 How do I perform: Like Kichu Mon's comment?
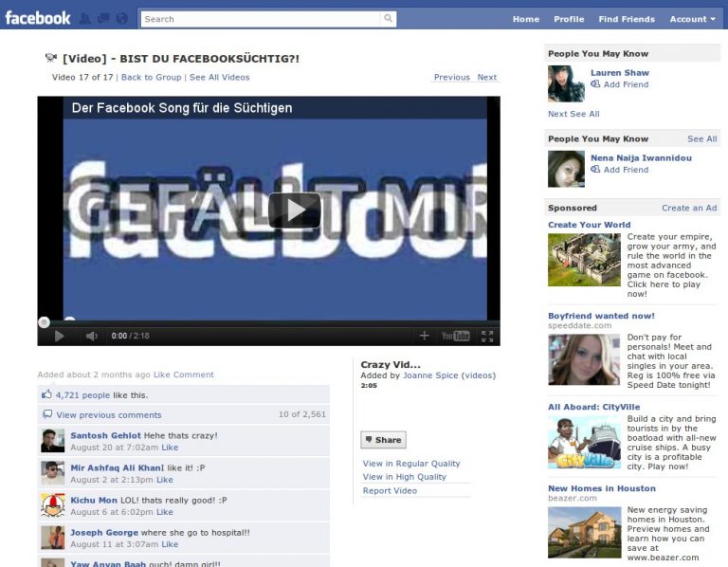165,512
